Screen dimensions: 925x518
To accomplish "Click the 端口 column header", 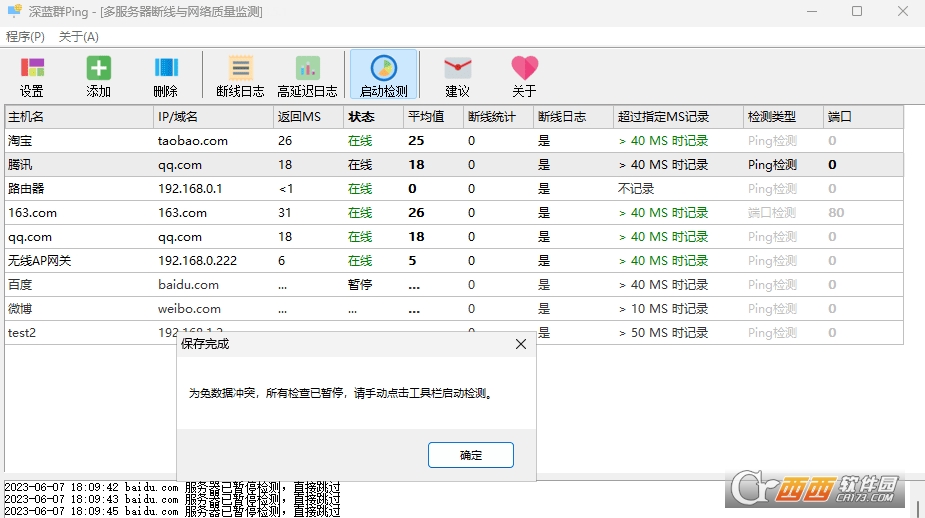I will [x=863, y=117].
